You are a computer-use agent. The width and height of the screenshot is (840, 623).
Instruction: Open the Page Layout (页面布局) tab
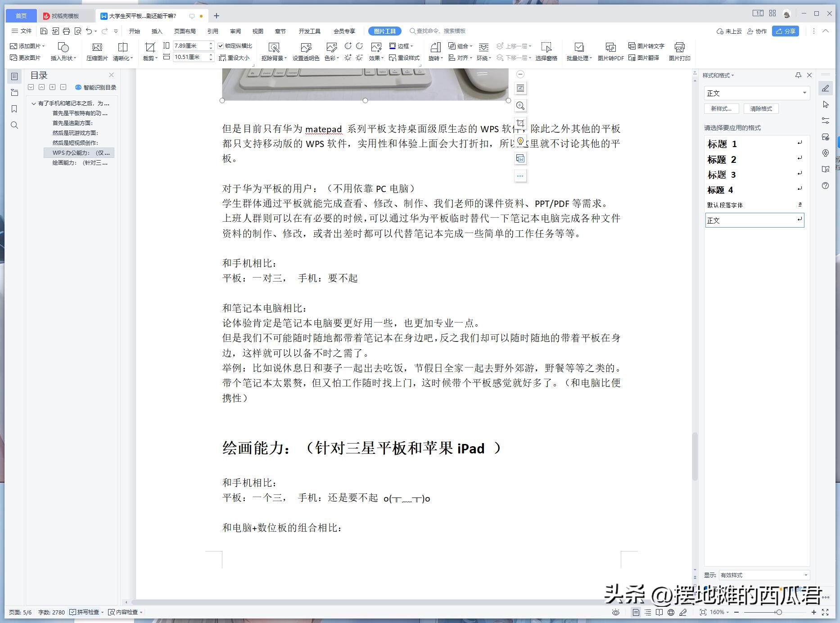[185, 31]
